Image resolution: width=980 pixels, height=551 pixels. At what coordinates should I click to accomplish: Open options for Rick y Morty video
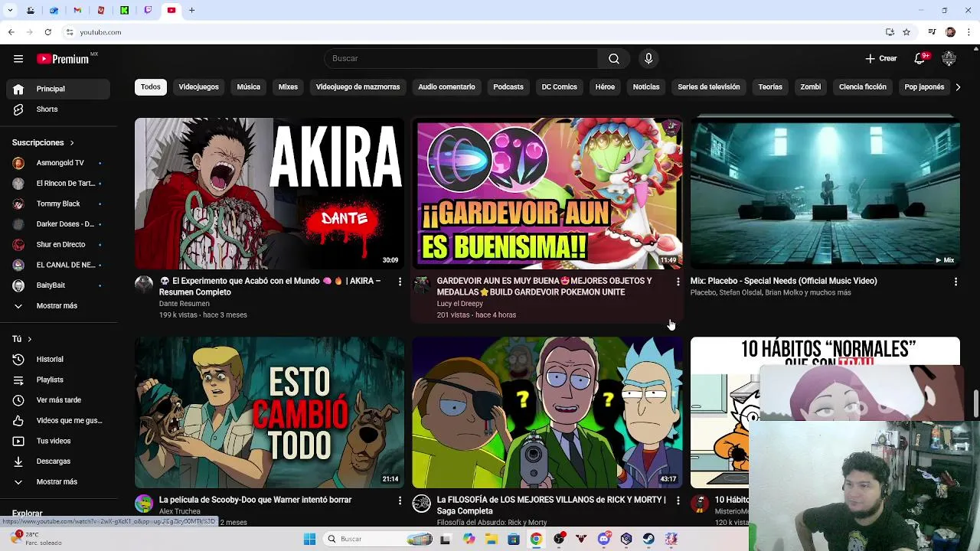[678, 500]
